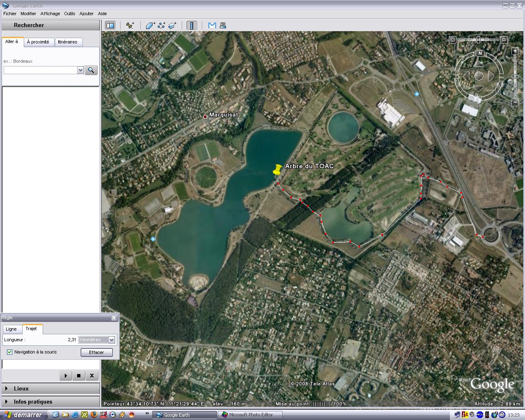Open the Modifier menu
The height and width of the screenshot is (420, 525).
click(28, 14)
